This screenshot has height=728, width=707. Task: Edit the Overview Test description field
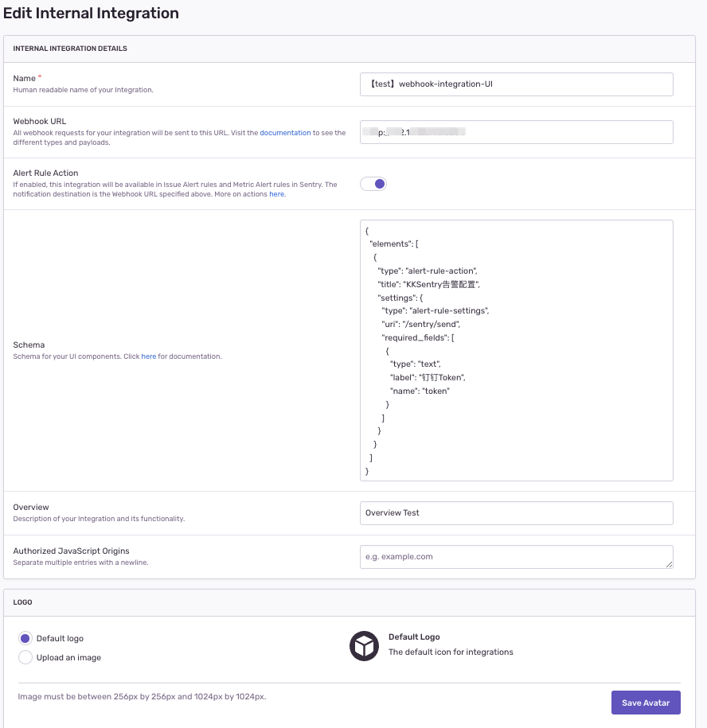point(516,513)
